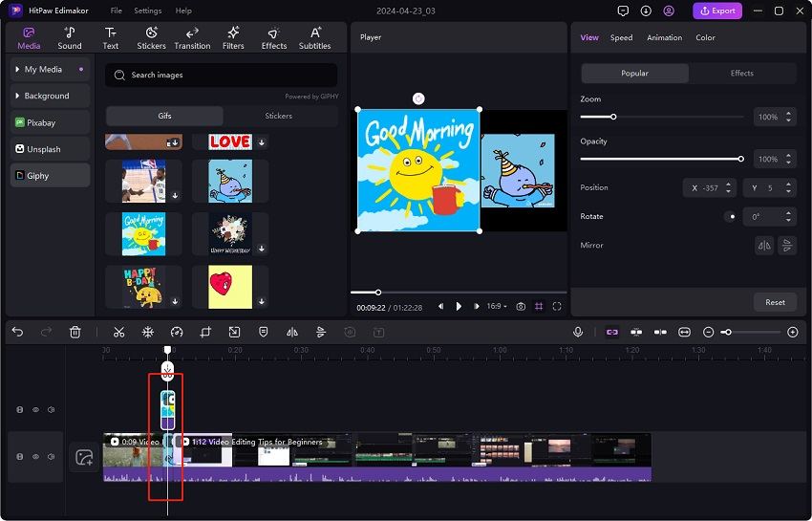Open the Settings menu
This screenshot has height=521, width=812.
[147, 11]
